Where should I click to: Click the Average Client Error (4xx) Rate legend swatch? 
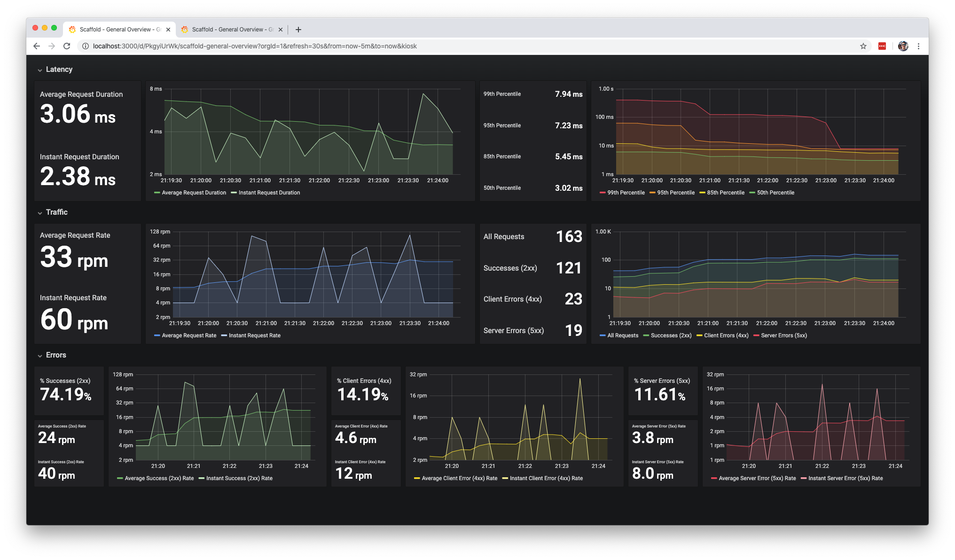417,478
